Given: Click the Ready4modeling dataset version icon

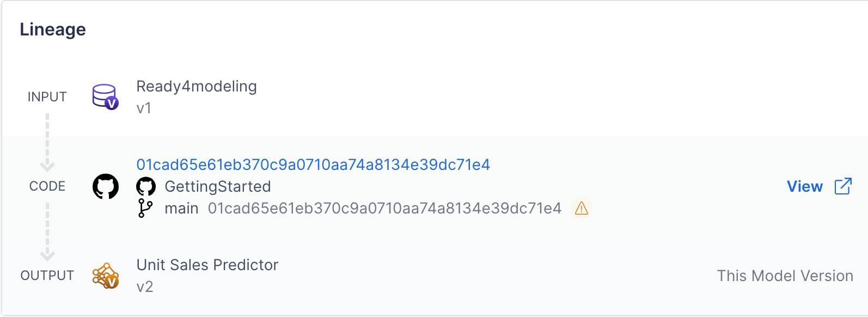Looking at the screenshot, I should [105, 97].
